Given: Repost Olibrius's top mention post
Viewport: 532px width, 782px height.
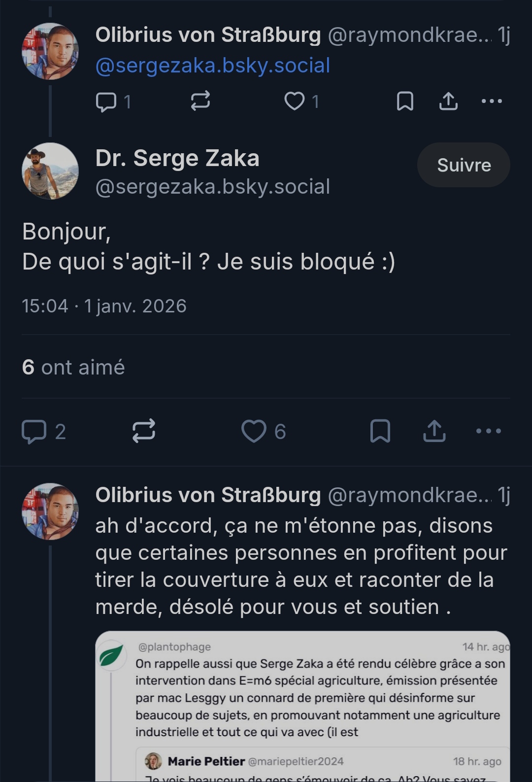Looking at the screenshot, I should coord(200,101).
